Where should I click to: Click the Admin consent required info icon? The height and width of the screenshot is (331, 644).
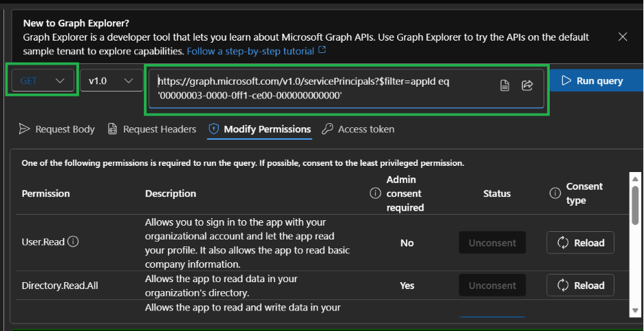coord(375,193)
